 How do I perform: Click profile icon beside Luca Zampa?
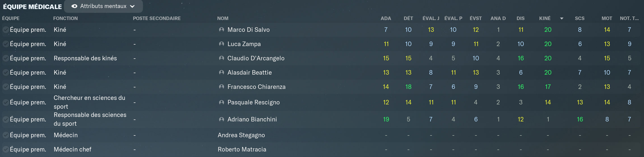221,44
